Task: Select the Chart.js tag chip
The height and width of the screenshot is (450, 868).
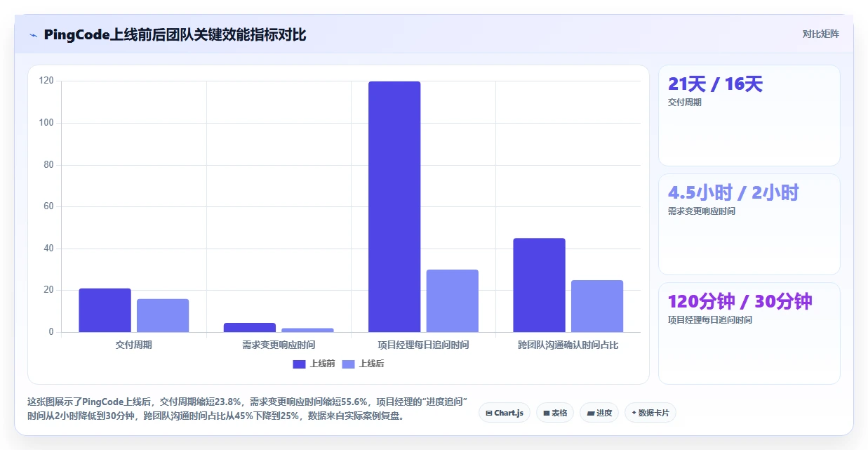Action: tap(505, 413)
